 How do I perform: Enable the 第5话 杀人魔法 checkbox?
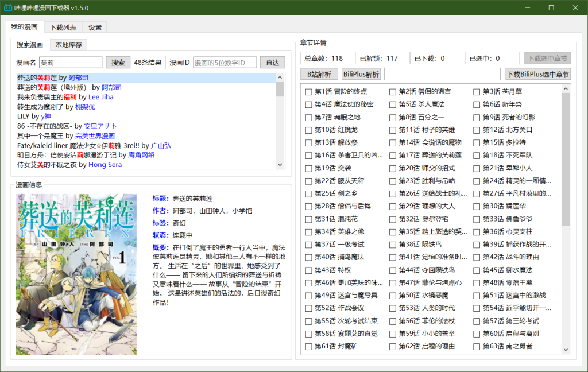tap(392, 103)
